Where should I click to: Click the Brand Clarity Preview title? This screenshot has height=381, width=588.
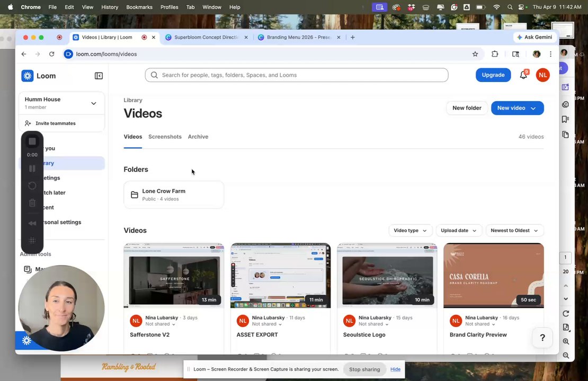[478, 335]
